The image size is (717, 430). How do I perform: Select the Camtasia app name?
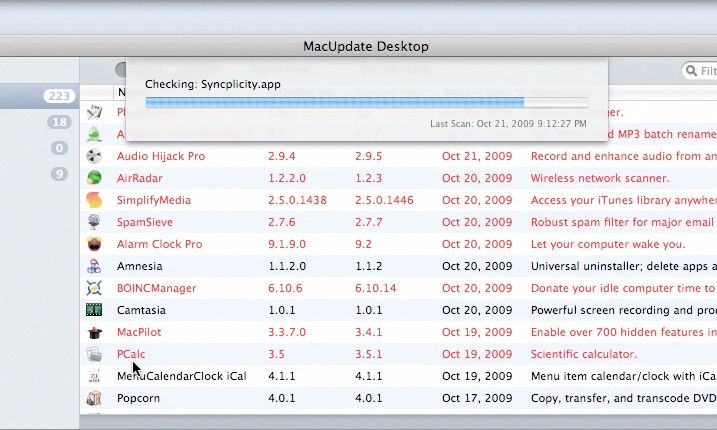(141, 310)
